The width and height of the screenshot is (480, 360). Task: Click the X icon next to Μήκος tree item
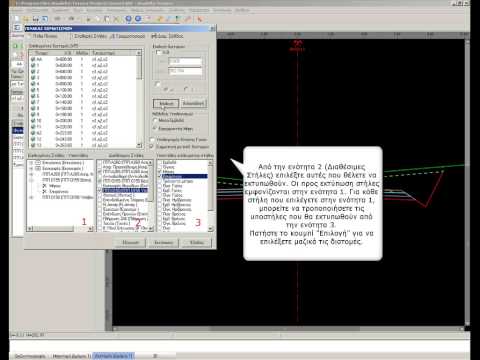click(44, 186)
